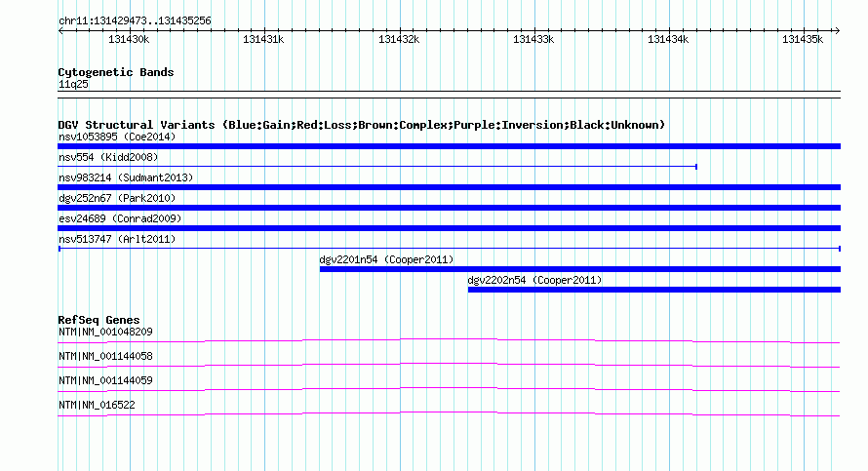Click the 131430k ruler tick label

click(x=129, y=39)
